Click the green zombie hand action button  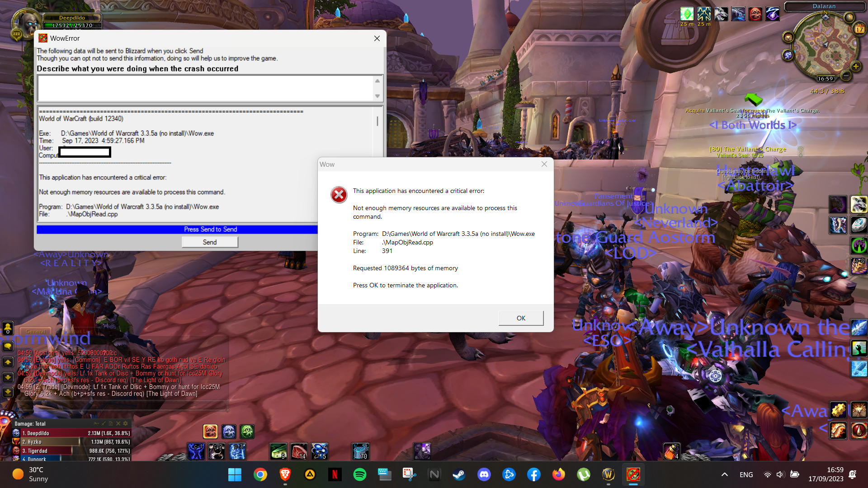(859, 348)
